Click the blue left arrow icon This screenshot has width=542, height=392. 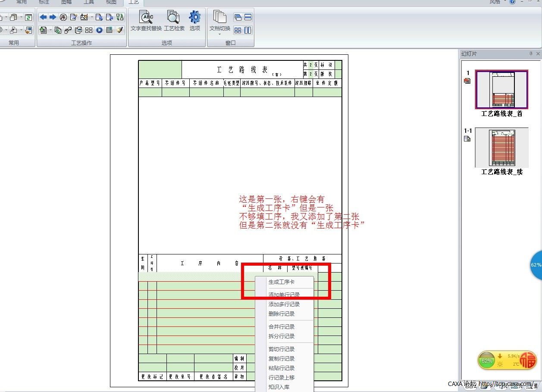pyautogui.click(x=43, y=17)
